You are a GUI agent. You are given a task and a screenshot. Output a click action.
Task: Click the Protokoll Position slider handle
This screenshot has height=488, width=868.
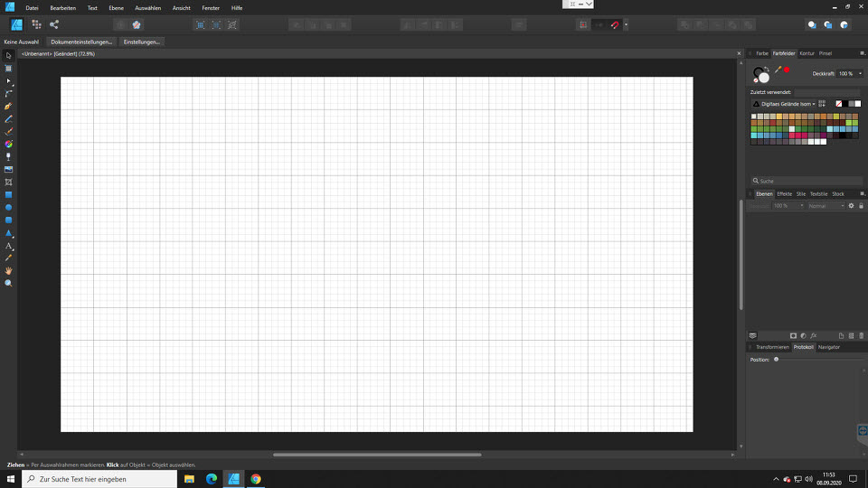[x=776, y=359]
